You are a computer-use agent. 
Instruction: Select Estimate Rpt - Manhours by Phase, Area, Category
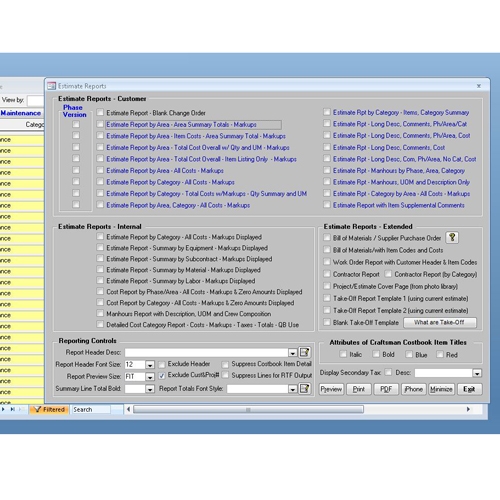(399, 171)
